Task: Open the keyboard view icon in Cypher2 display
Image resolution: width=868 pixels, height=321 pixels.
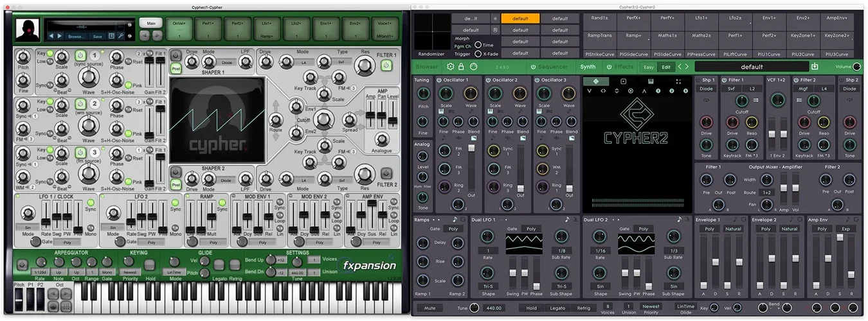Action: 651,82
